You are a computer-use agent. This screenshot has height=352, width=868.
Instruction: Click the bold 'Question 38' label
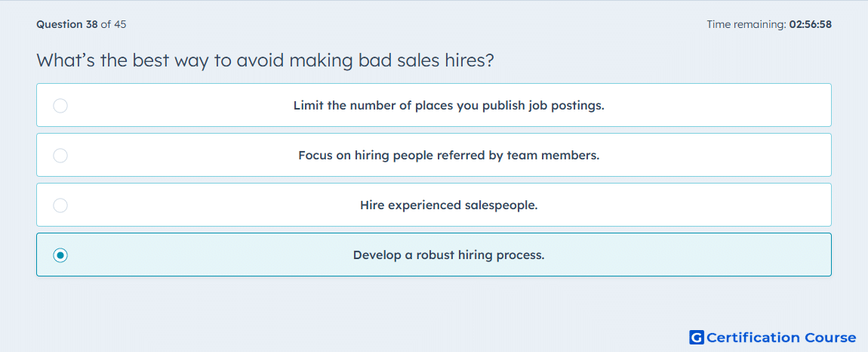coord(67,24)
